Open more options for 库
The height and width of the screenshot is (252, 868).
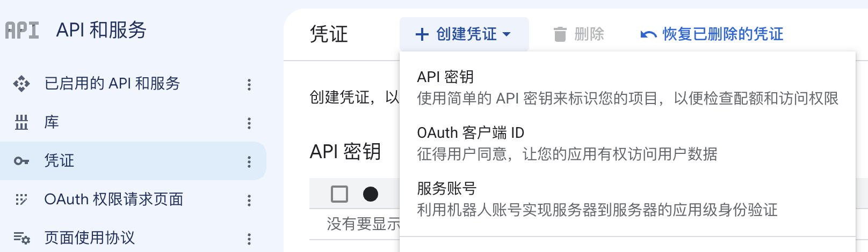(249, 123)
